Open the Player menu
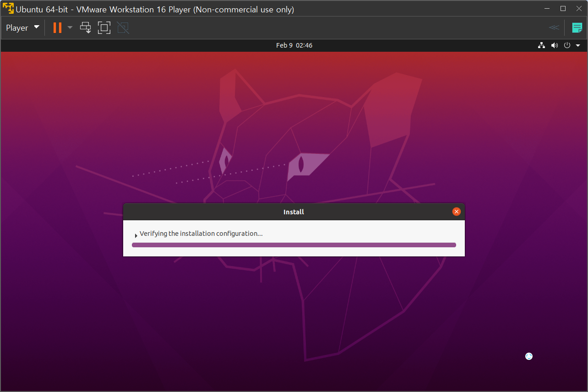588x392 pixels. coord(22,28)
